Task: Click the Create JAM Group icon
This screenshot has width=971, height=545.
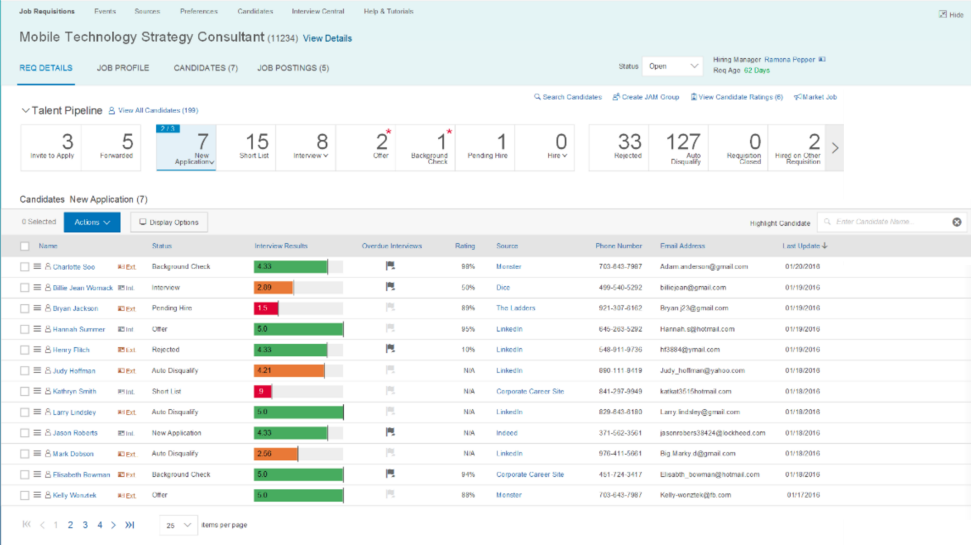Action: point(616,97)
